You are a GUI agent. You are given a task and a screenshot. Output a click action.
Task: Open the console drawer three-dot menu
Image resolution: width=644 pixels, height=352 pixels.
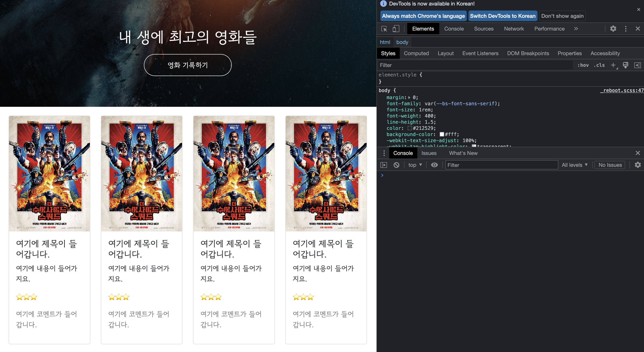[x=384, y=153]
